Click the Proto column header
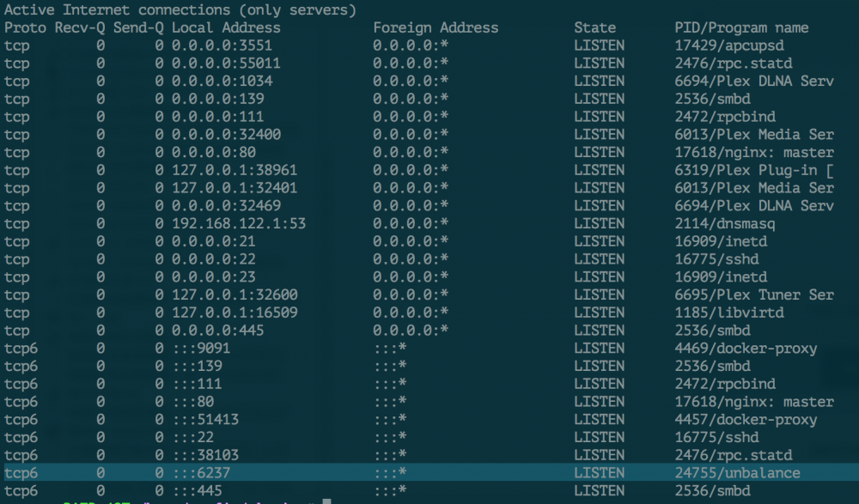The height and width of the screenshot is (504, 859). pos(25,28)
